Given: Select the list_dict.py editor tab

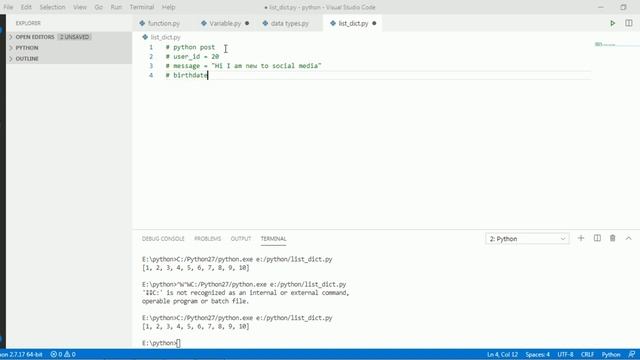Looking at the screenshot, I should click(353, 23).
